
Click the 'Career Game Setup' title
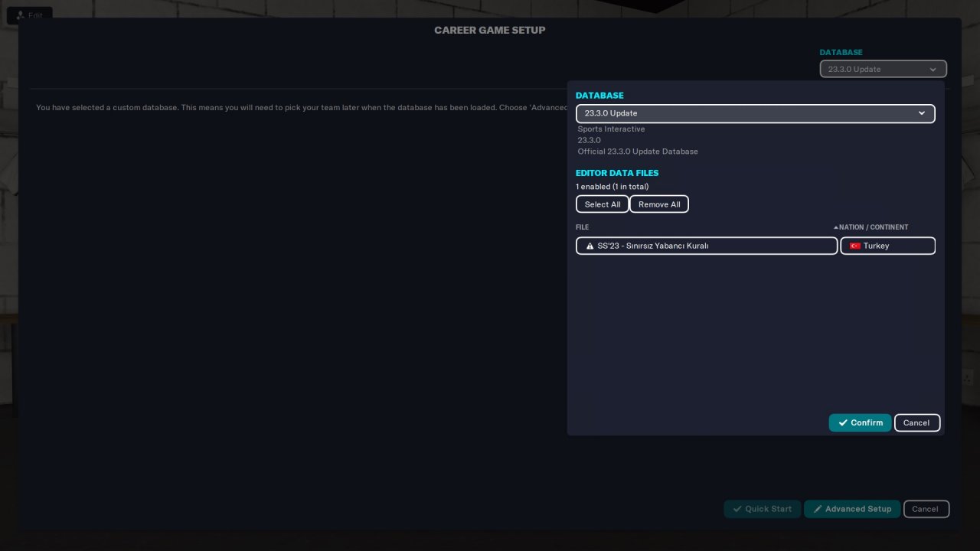point(490,30)
